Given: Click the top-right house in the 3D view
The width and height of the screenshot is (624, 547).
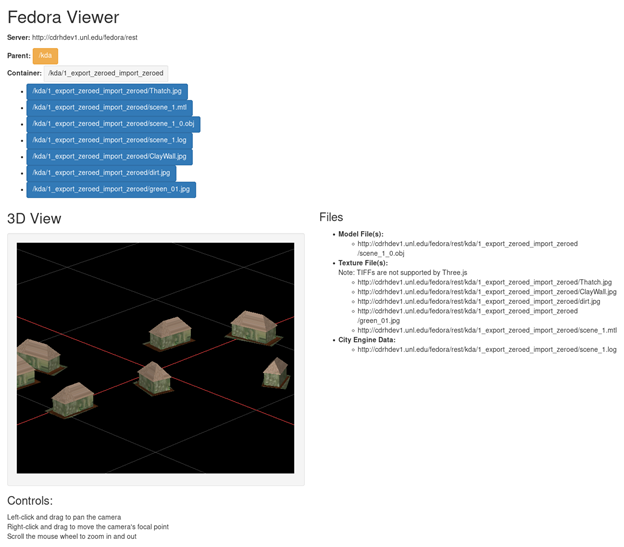Looking at the screenshot, I should coord(251,324).
